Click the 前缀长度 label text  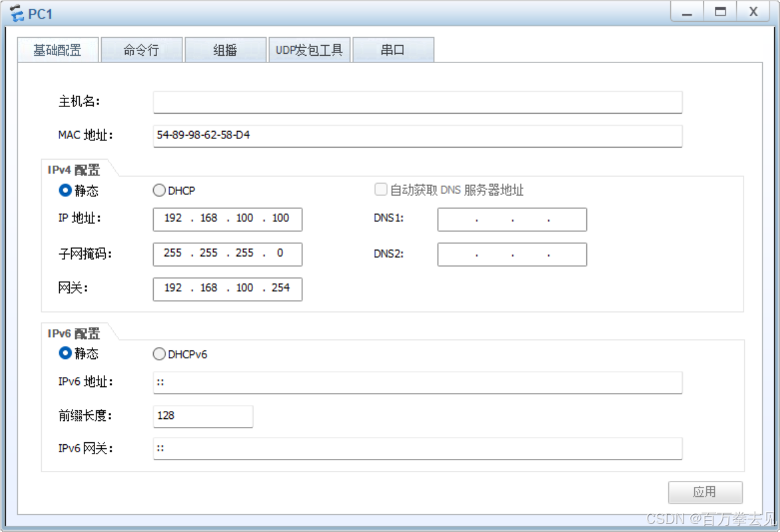[x=85, y=416]
